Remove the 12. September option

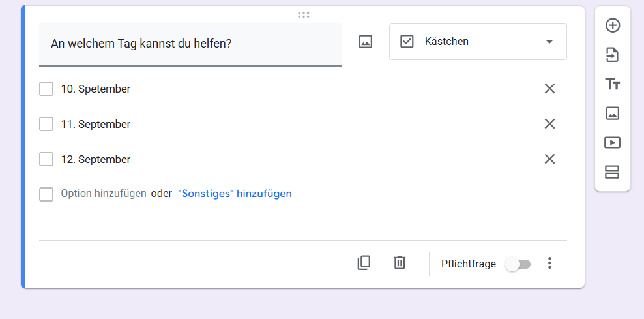[549, 159]
